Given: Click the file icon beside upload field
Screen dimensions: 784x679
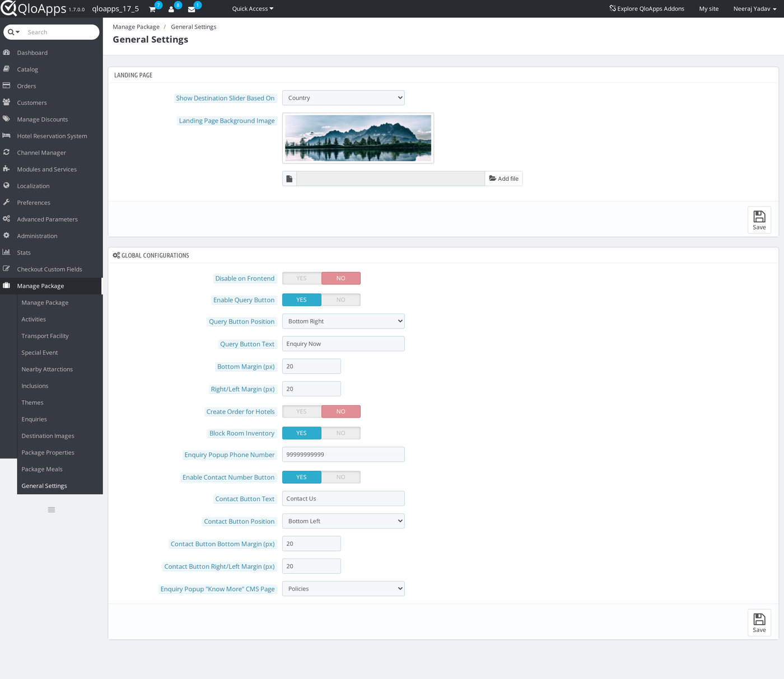Looking at the screenshot, I should pos(290,179).
